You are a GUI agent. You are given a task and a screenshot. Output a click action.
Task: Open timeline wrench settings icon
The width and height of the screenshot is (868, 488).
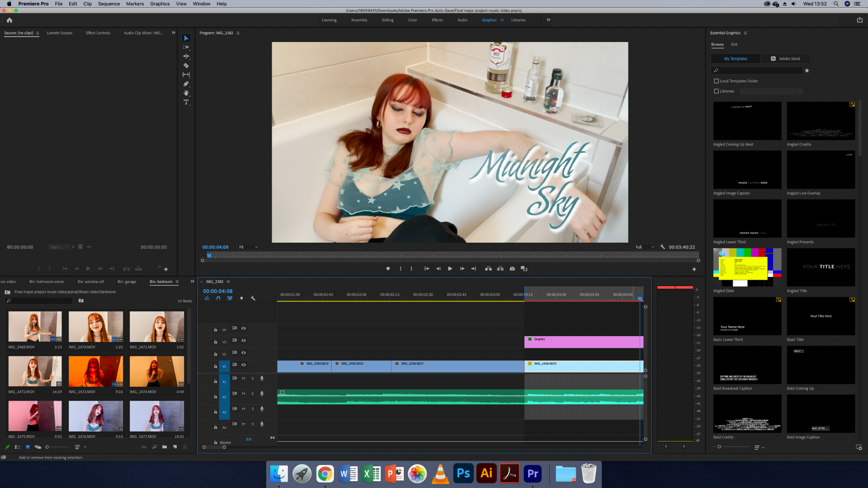[253, 298]
